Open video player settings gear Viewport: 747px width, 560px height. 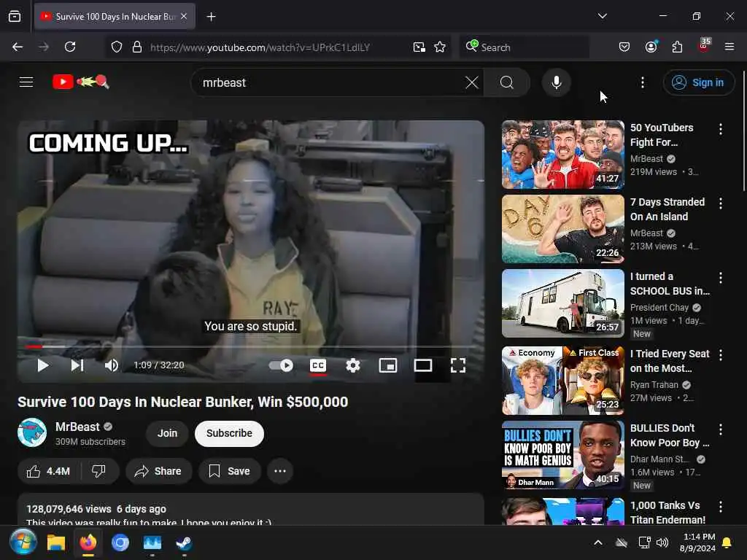(x=353, y=365)
